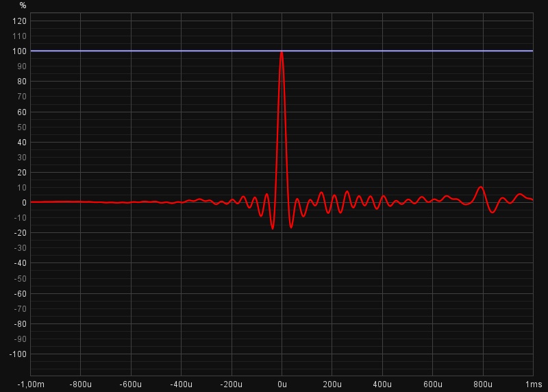
Task: Click the positive 40 y-axis label
Action: tap(22, 143)
